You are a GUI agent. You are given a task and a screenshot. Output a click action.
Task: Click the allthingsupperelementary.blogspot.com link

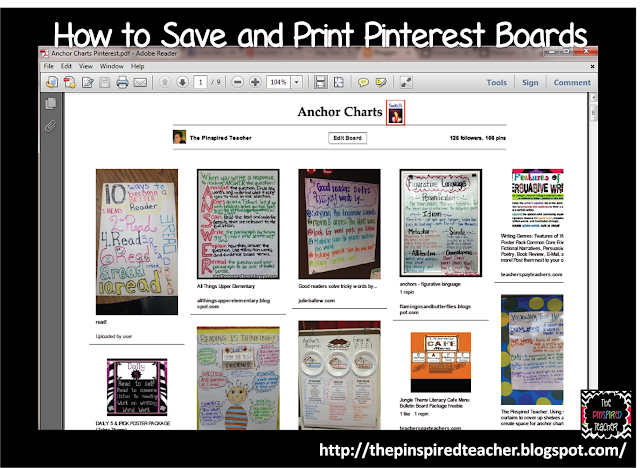point(233,303)
